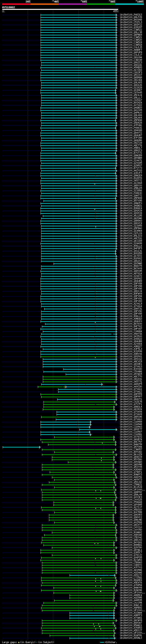
Task: Click the green ~80% legend color bar
Action: [x=101, y=4]
